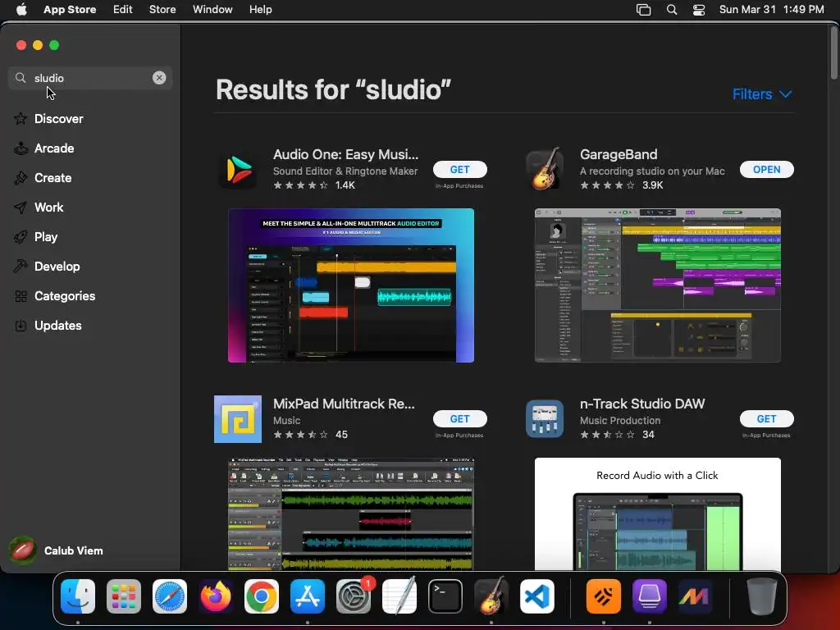The height and width of the screenshot is (630, 840).
Task: Open Spotlight search in menu bar
Action: [671, 10]
